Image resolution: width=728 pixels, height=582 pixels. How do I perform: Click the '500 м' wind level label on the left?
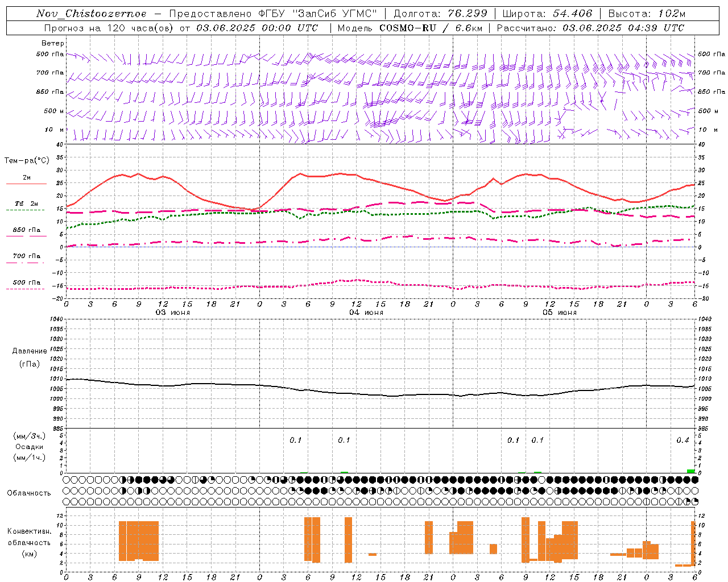(x=54, y=111)
